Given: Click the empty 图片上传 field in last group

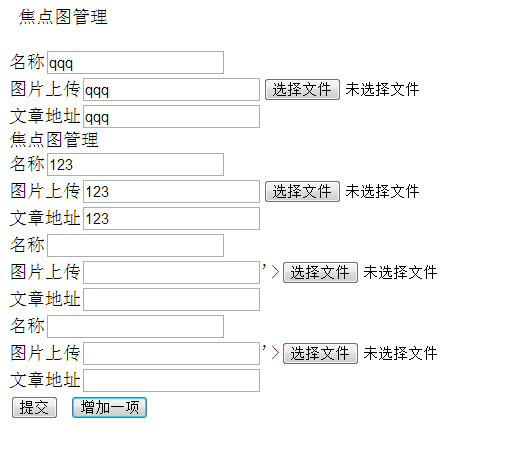Looking at the screenshot, I should coord(171,353).
